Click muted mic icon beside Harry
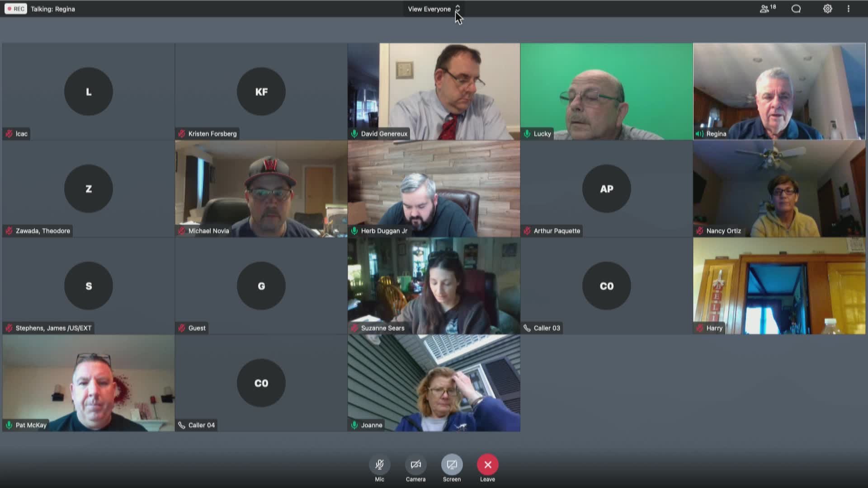Viewport: 868px width, 488px height. [700, 328]
